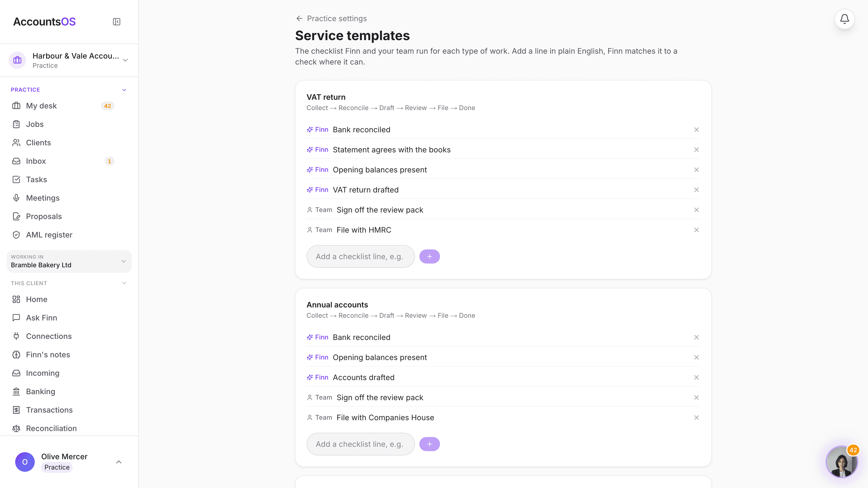Click the Olive Mercer avatar
Screen dimensions: 868x488
pyautogui.click(x=25, y=462)
